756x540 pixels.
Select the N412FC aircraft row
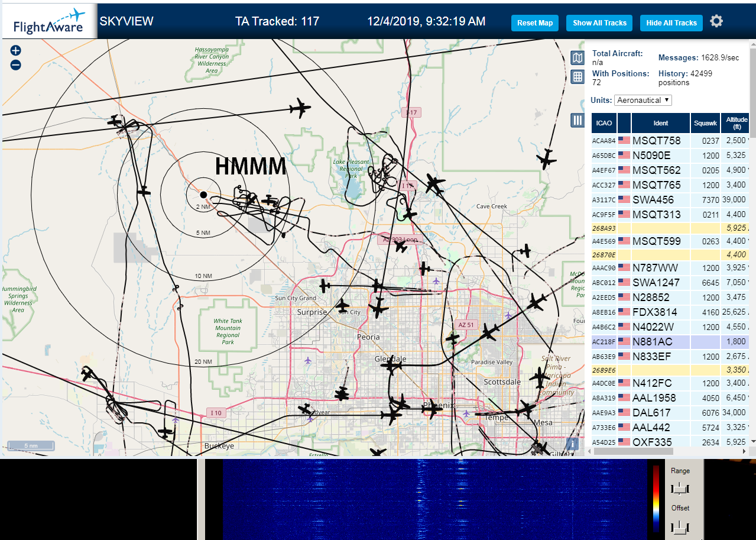click(x=670, y=383)
